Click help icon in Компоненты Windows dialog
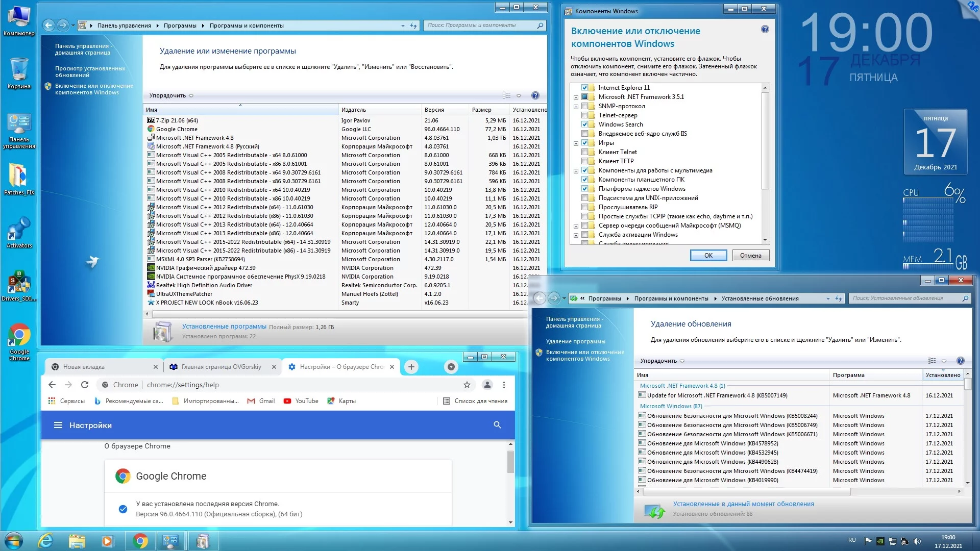Viewport: 980px width, 551px height. [x=765, y=30]
